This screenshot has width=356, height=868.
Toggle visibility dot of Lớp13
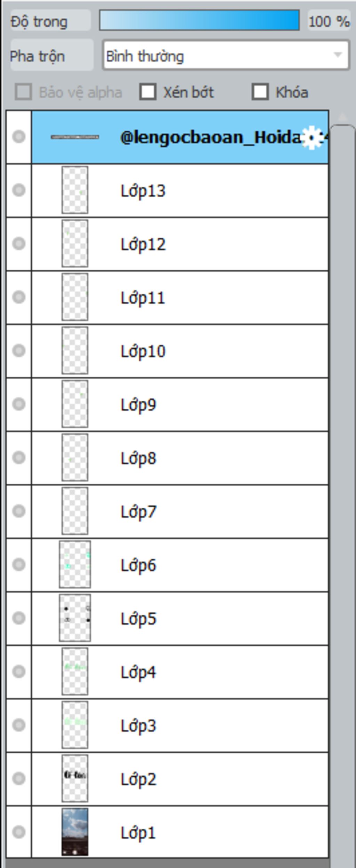[x=19, y=190]
